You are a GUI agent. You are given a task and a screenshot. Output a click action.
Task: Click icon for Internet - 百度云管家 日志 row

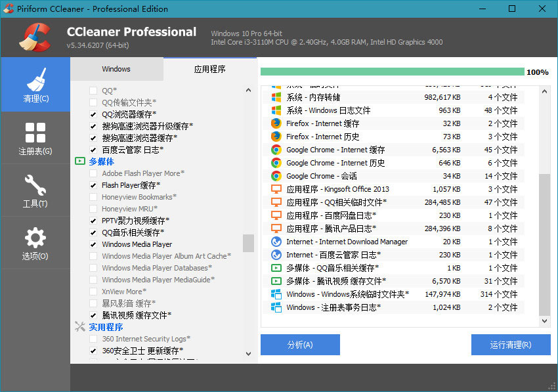point(276,255)
